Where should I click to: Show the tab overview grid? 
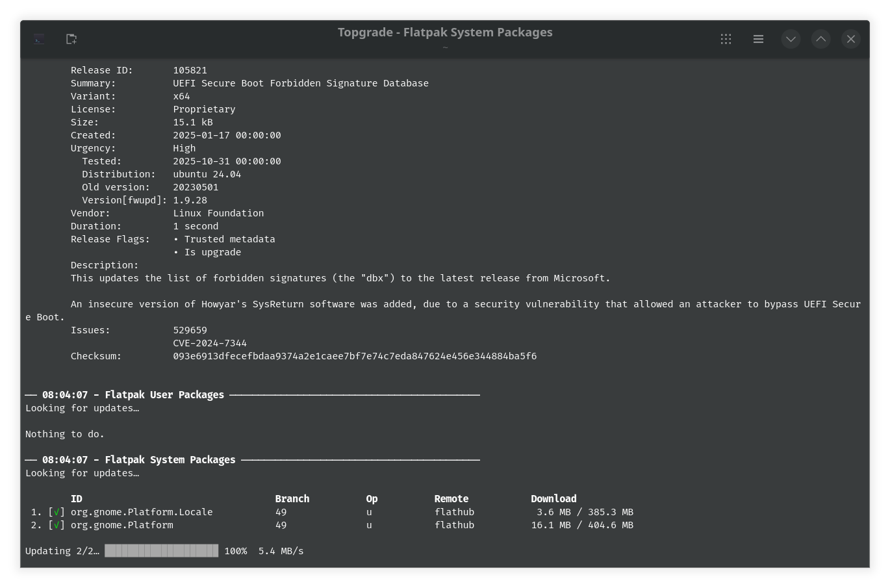(726, 39)
